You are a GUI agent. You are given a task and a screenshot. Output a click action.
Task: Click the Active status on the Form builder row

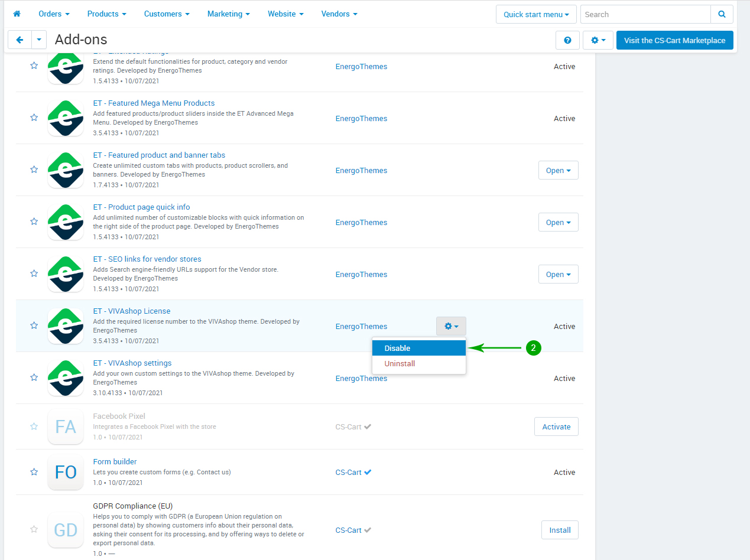click(564, 473)
